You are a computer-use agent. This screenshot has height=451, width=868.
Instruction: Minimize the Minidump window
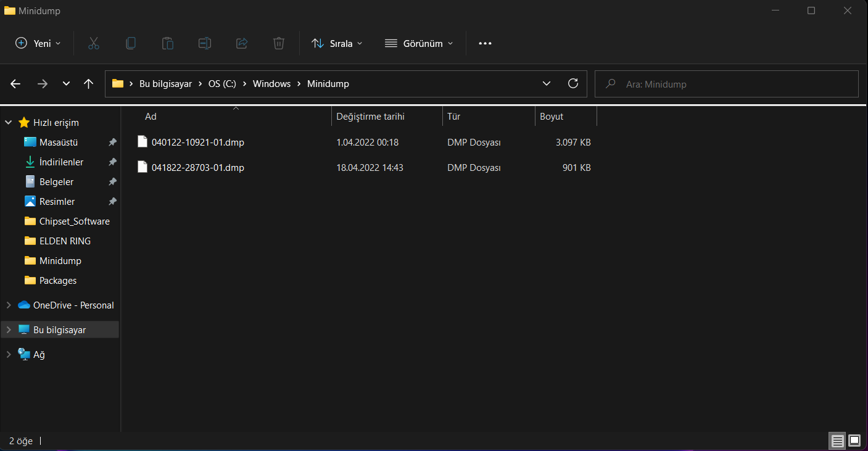click(775, 10)
